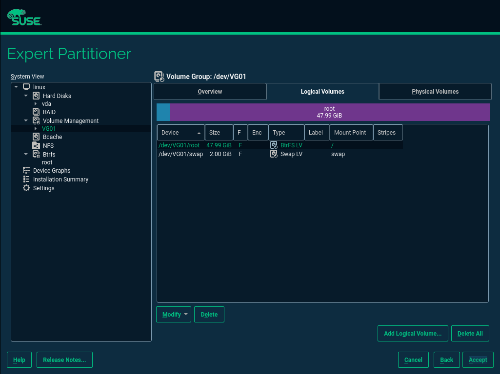Click the Device Graphs icon
500x374 pixels.
[26, 170]
